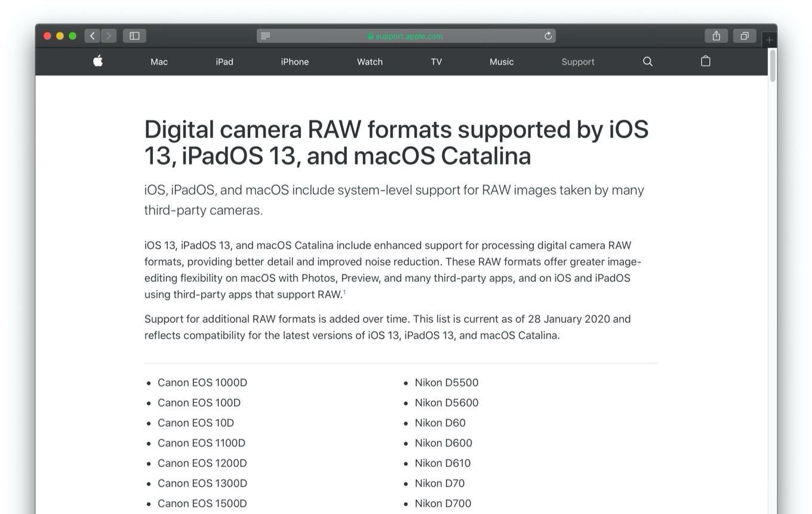Click the subtitle about system-level RAW support
This screenshot has width=812, height=514.
coord(394,200)
